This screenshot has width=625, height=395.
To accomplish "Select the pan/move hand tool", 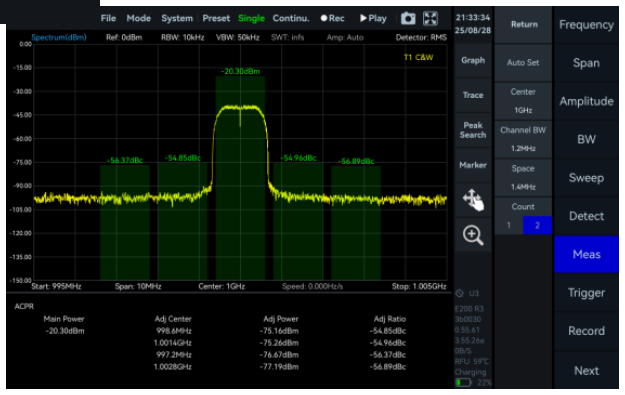I will click(x=473, y=200).
